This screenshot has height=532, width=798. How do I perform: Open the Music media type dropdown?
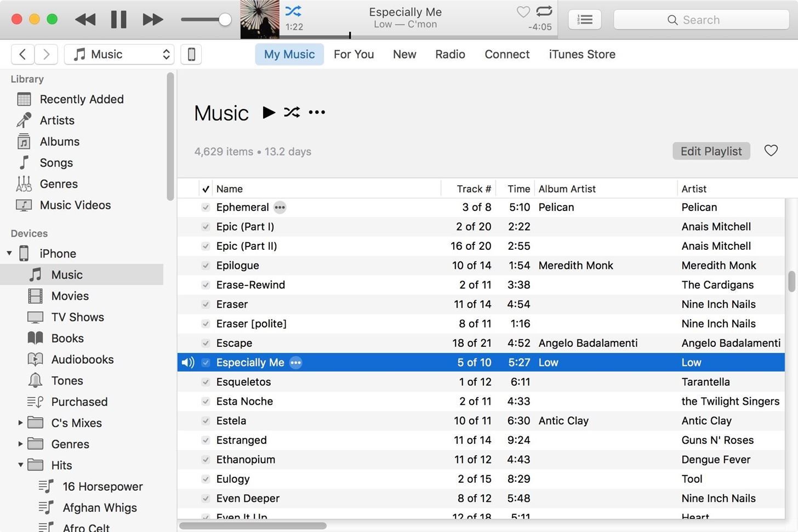pyautogui.click(x=119, y=54)
